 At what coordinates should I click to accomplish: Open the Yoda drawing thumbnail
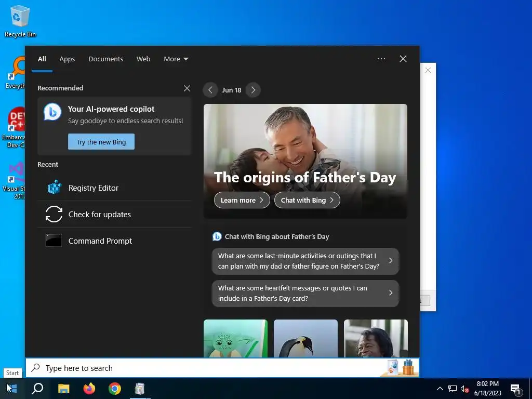click(x=235, y=338)
